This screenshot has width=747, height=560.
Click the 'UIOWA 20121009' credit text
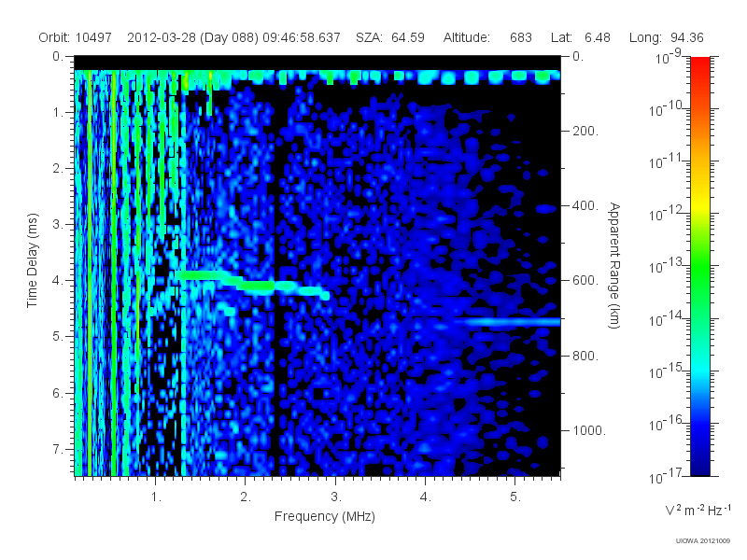click(703, 540)
